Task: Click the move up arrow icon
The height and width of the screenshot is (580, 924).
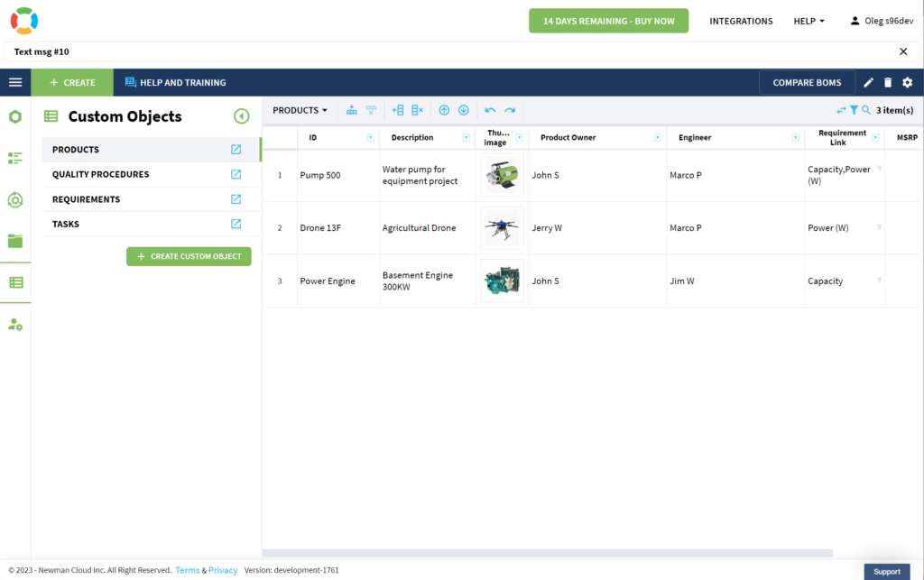Action: 444,110
